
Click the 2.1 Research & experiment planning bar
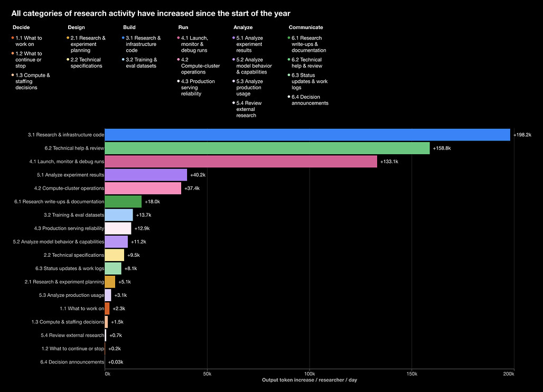[110, 282]
